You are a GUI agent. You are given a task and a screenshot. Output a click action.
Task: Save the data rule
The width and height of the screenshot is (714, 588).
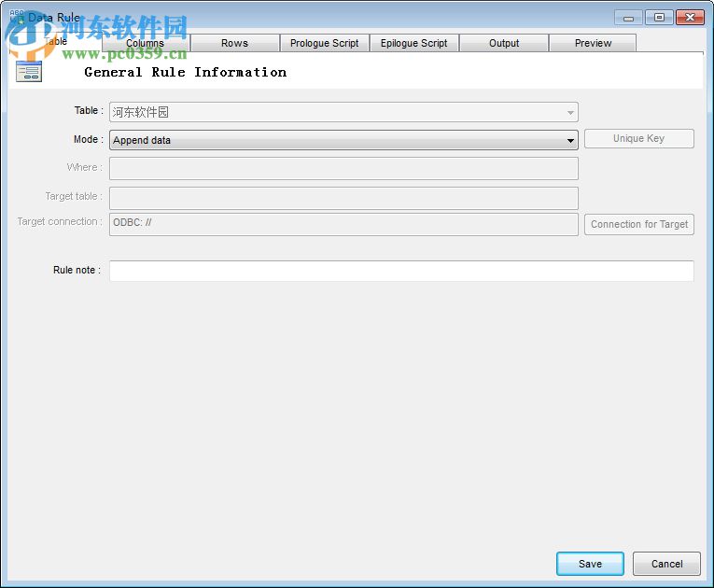coord(590,564)
